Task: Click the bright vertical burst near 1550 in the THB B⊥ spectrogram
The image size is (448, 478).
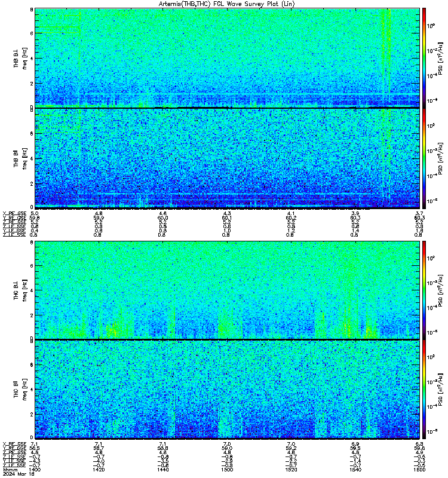Action: click(x=386, y=55)
